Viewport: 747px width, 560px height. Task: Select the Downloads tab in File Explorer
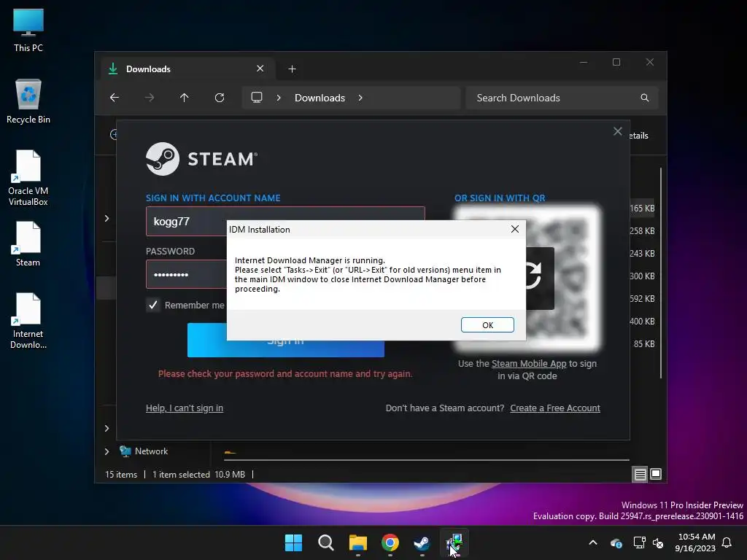[x=187, y=69]
